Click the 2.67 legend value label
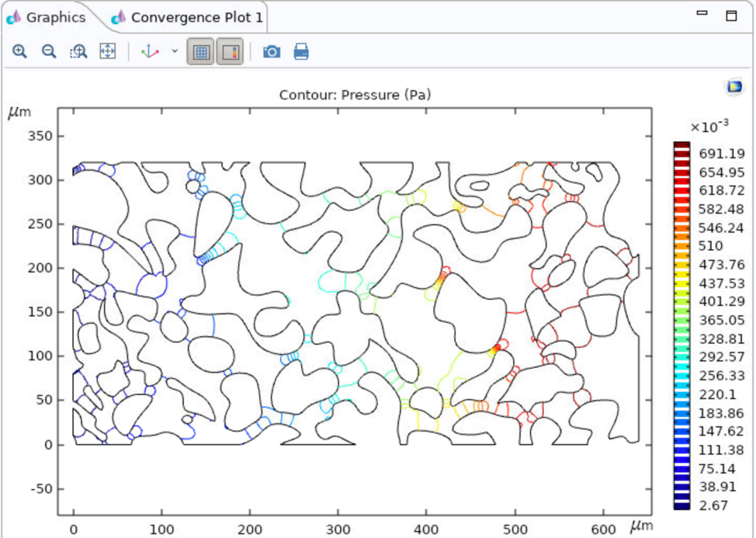The image size is (756, 538). tap(714, 506)
